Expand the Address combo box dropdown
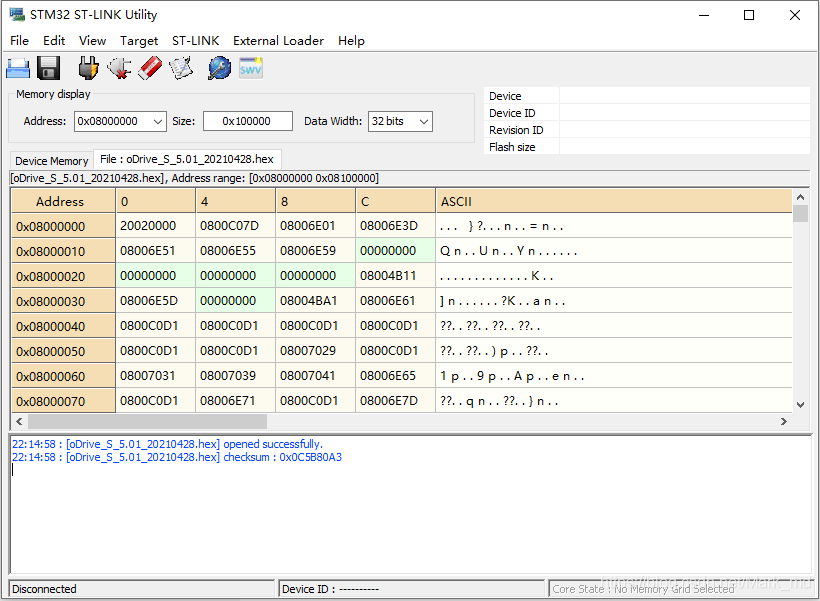Viewport: 820px width, 601px height. tap(158, 121)
